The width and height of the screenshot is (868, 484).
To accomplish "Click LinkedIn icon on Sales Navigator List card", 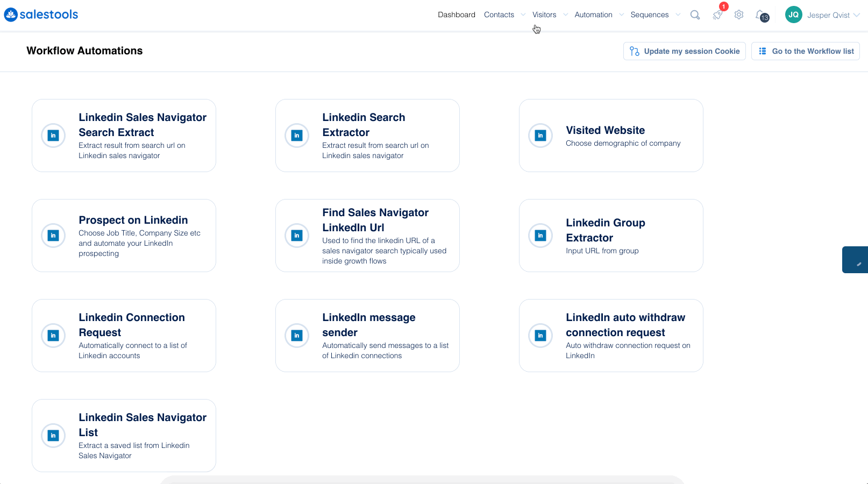I will point(53,436).
